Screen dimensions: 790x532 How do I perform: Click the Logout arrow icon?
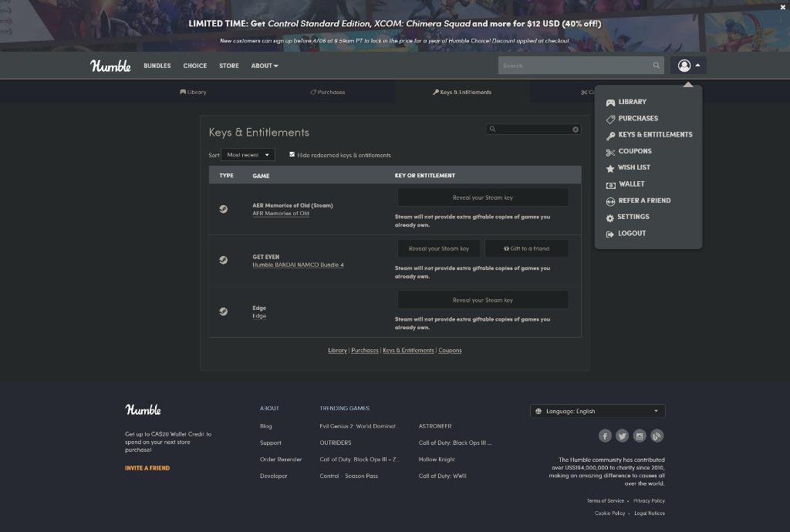[x=609, y=234]
